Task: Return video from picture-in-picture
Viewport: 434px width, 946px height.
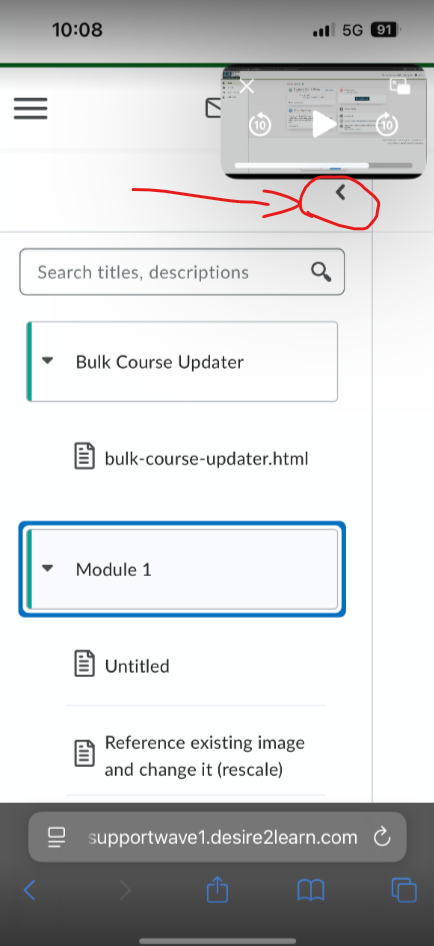Action: click(x=400, y=86)
